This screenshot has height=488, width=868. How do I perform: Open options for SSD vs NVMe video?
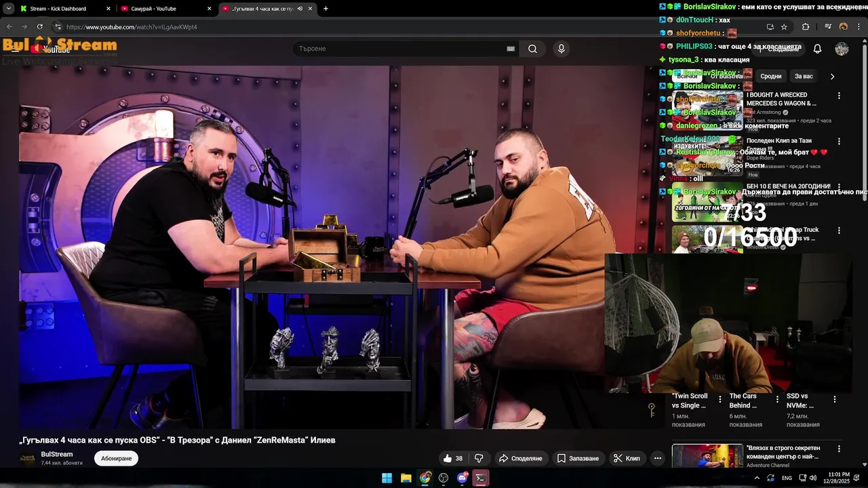pos(835,399)
